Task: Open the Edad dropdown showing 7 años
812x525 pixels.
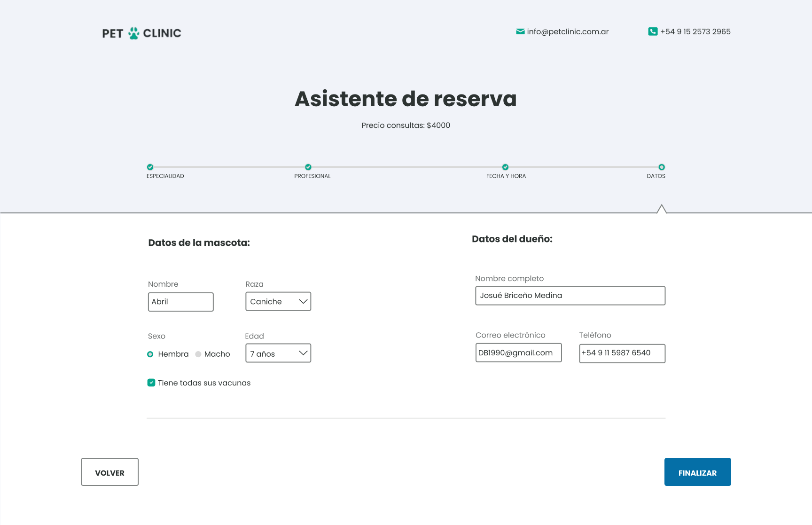Action: coord(278,353)
